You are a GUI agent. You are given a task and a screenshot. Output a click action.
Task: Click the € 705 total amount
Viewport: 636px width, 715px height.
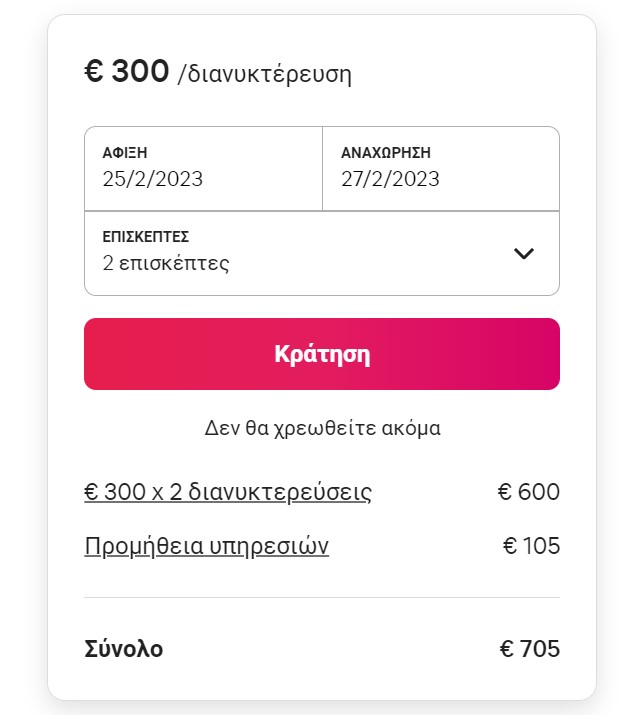coord(529,649)
